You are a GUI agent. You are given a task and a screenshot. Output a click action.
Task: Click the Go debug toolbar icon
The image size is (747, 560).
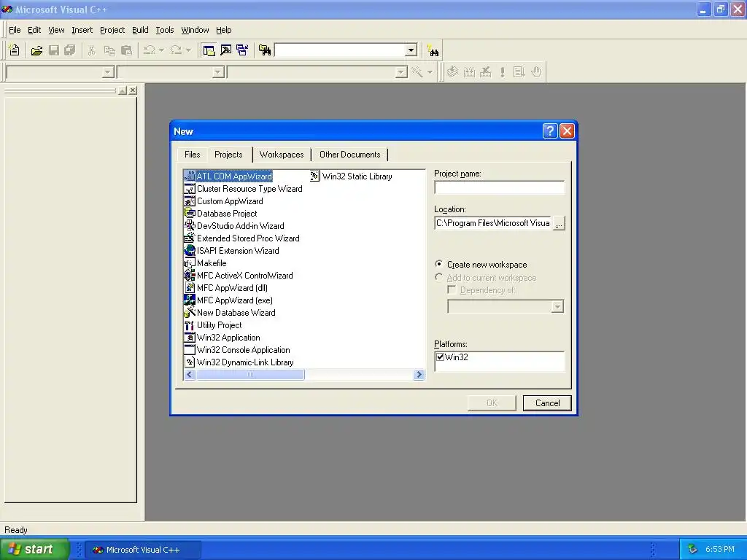519,72
